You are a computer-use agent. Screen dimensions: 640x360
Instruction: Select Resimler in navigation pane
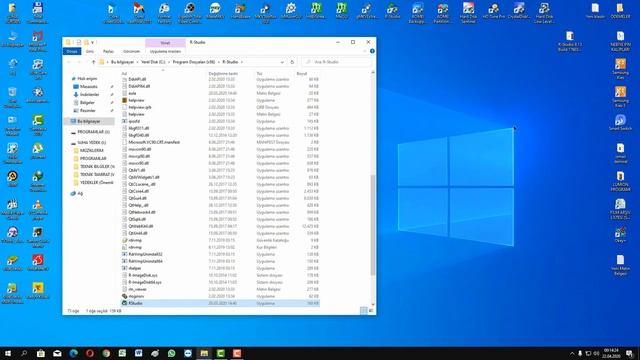[x=87, y=111]
